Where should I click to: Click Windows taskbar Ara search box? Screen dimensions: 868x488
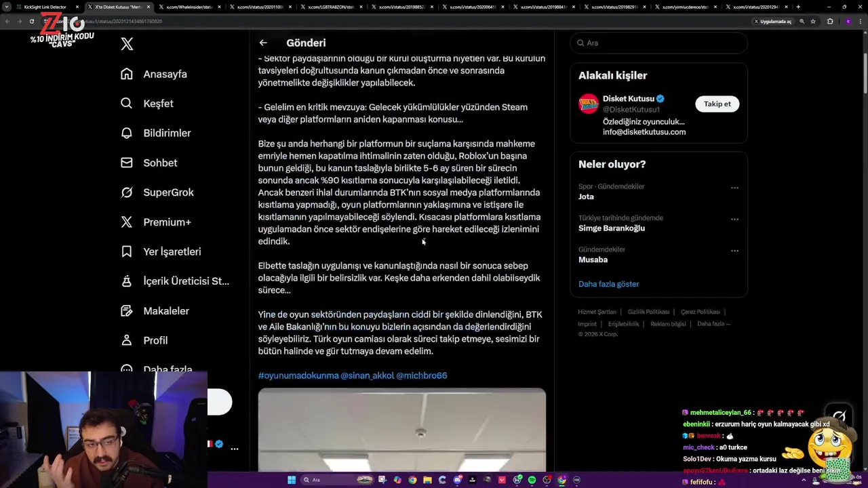pos(338,480)
